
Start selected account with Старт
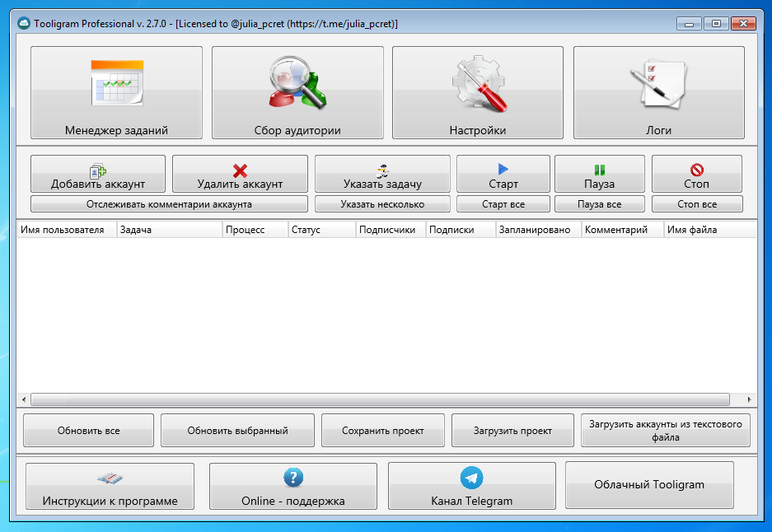click(x=503, y=174)
